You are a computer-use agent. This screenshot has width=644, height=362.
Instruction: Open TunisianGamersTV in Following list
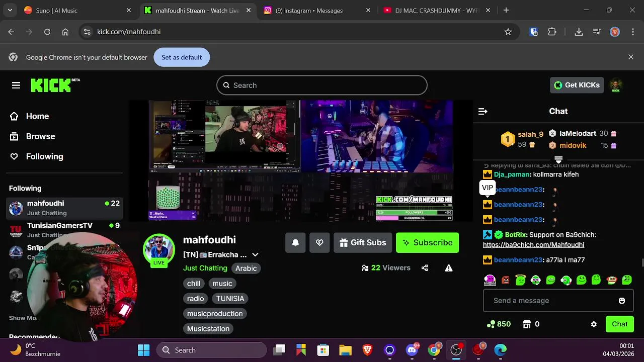tap(64, 230)
